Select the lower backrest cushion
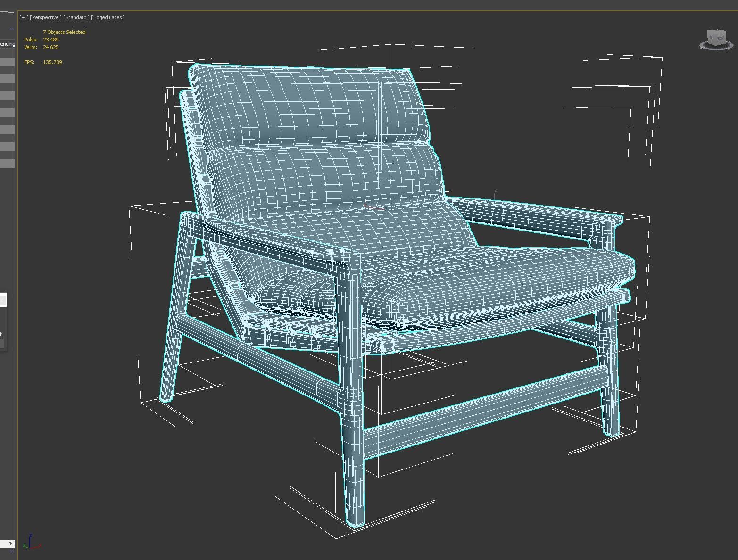 click(325, 174)
